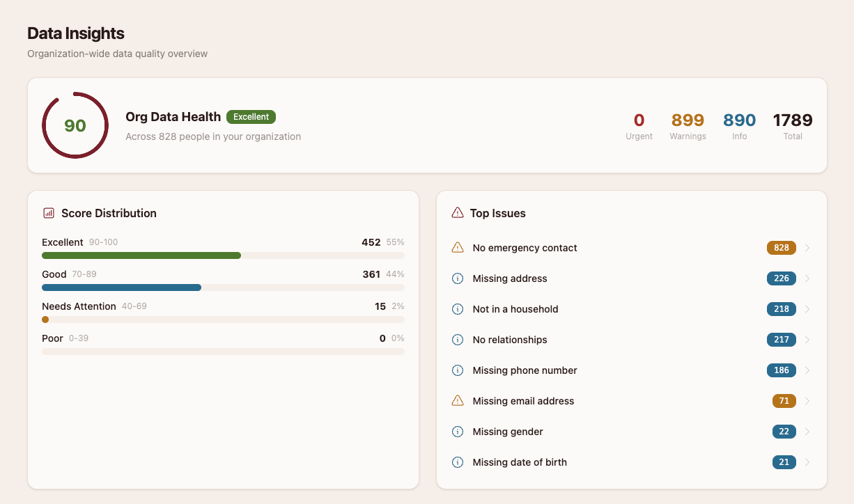
Task: Open the No emergency contact issue
Action: pyautogui.click(x=632, y=248)
